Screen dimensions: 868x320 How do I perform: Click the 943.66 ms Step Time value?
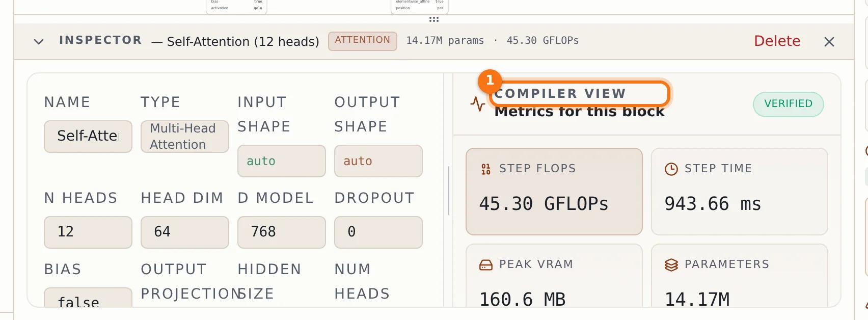(713, 204)
